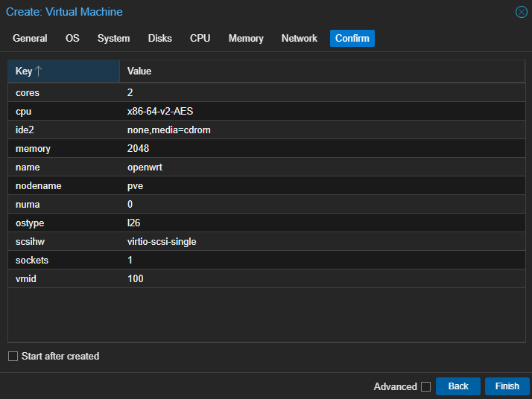Image resolution: width=532 pixels, height=399 pixels.
Task: Enable Start after created checkbox
Action: tap(13, 357)
